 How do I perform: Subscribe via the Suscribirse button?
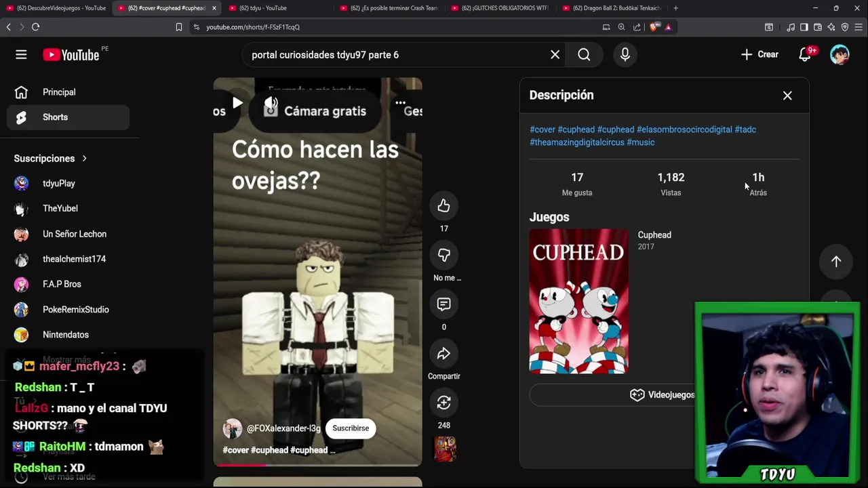[351, 428]
